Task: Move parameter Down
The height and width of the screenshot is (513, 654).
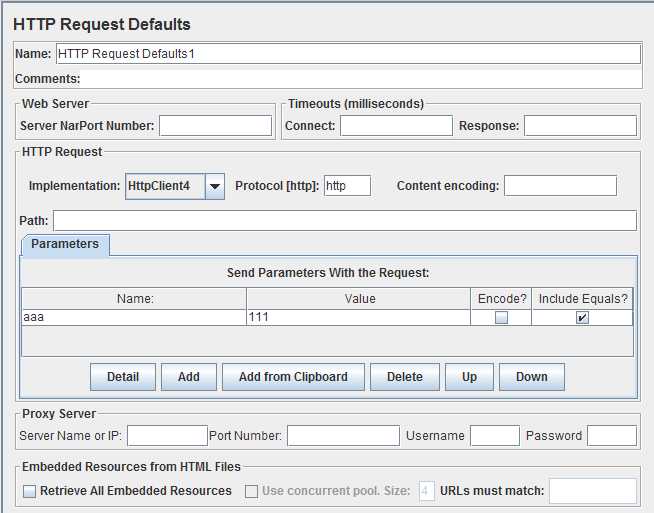Action: (532, 377)
